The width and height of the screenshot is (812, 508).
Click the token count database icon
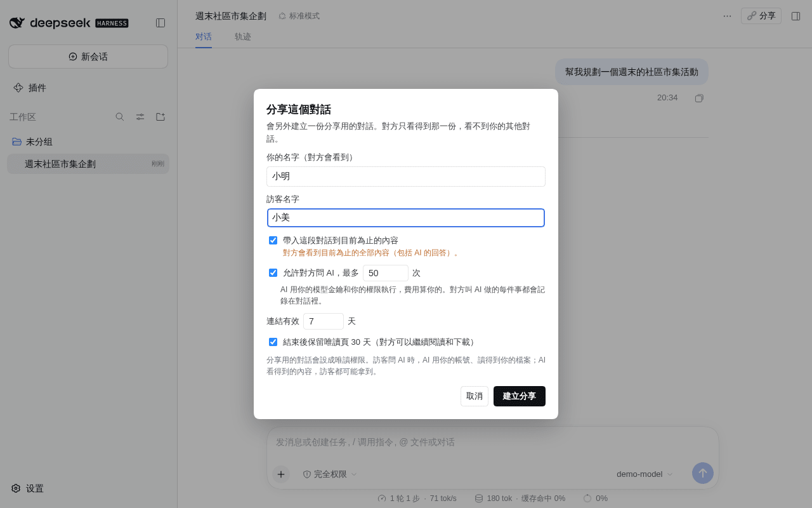[x=479, y=498]
